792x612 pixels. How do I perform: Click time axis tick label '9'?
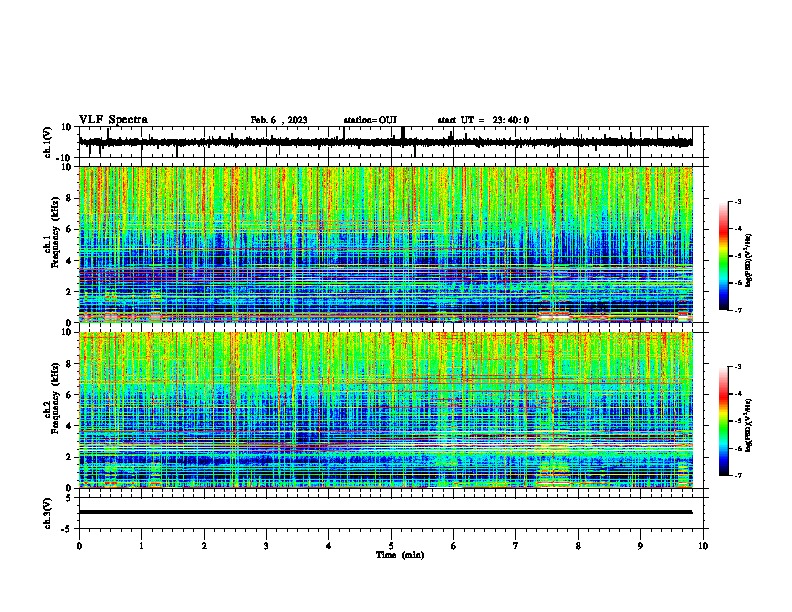[x=640, y=546]
